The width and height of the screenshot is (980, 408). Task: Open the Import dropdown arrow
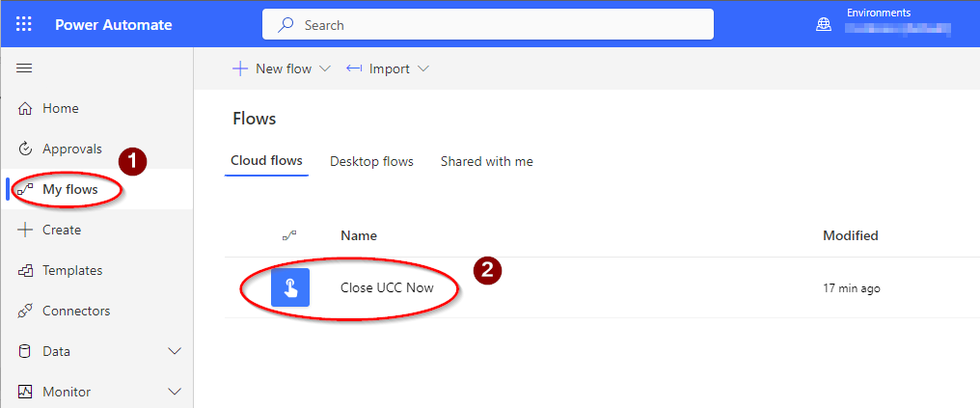[x=423, y=68]
